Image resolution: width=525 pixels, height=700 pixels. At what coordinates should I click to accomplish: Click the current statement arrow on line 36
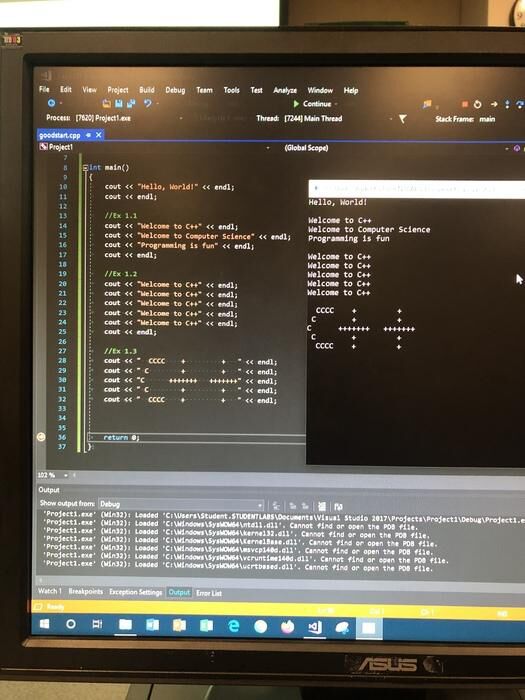click(x=41, y=437)
